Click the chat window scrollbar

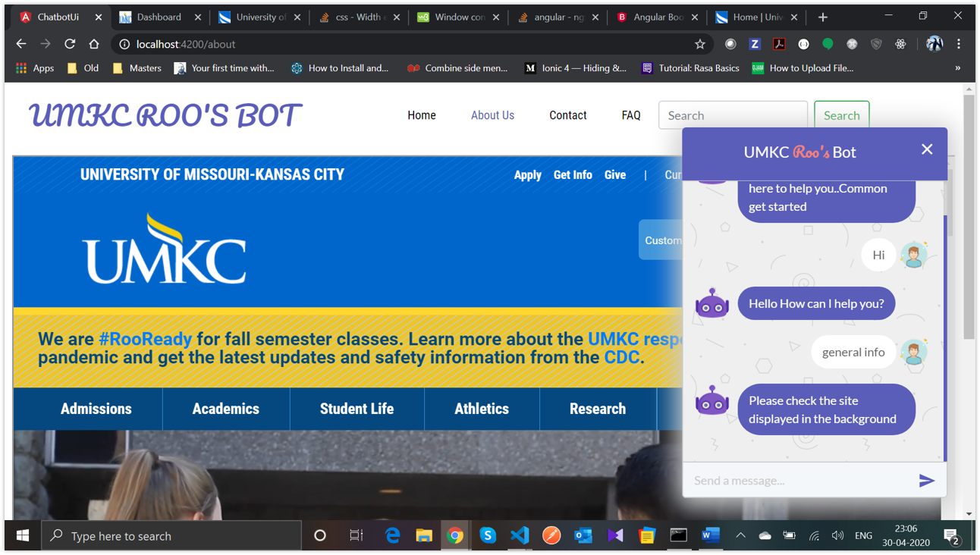pyautogui.click(x=945, y=337)
